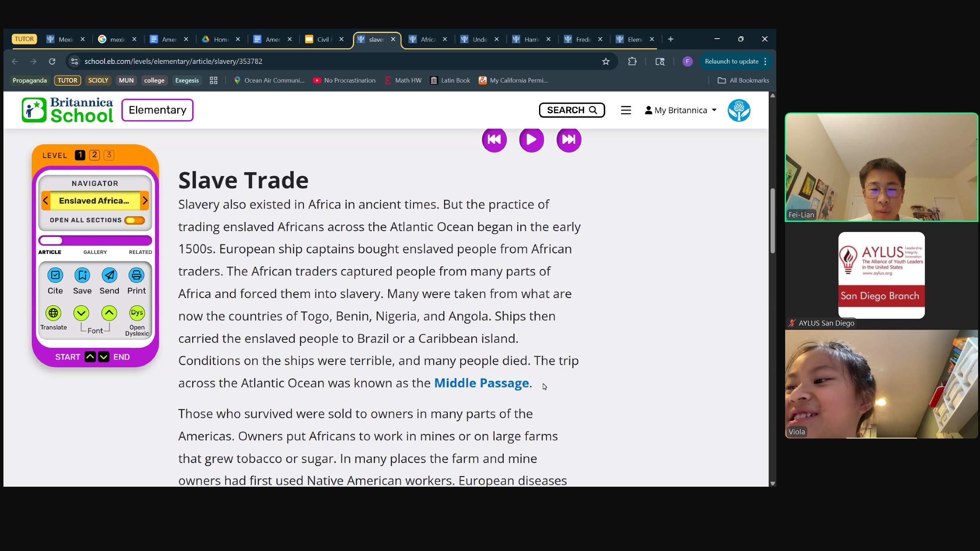Click the browser address bar URL
Viewport: 980px width, 551px height.
point(173,62)
